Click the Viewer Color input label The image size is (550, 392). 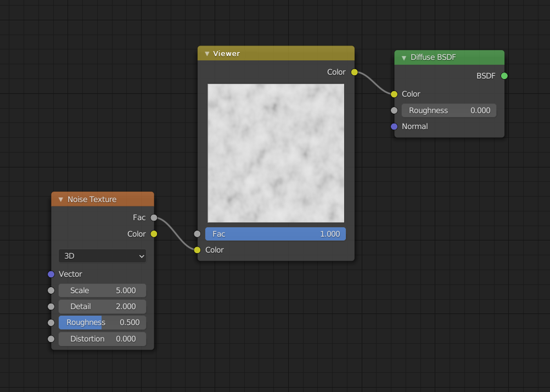(214, 250)
